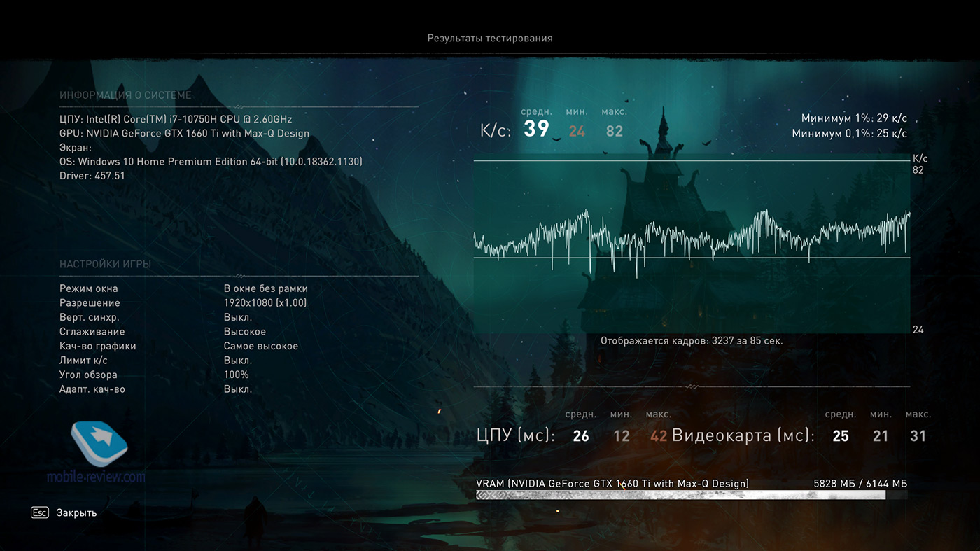Click the GPU minimum value 21

[x=881, y=436]
